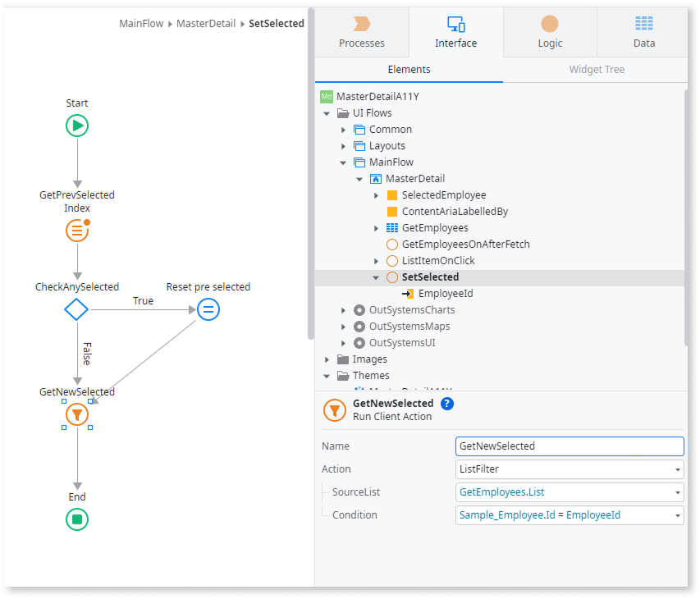
Task: Expand the OutSystemsCharts reference
Action: 343,310
